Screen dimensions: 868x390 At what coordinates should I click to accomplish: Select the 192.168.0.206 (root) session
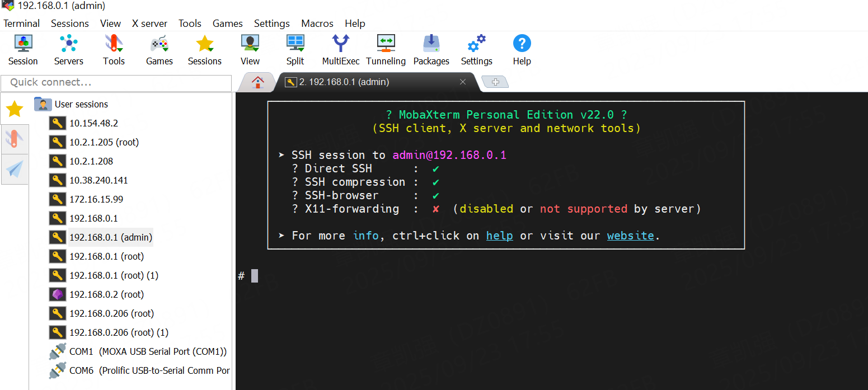(x=111, y=313)
